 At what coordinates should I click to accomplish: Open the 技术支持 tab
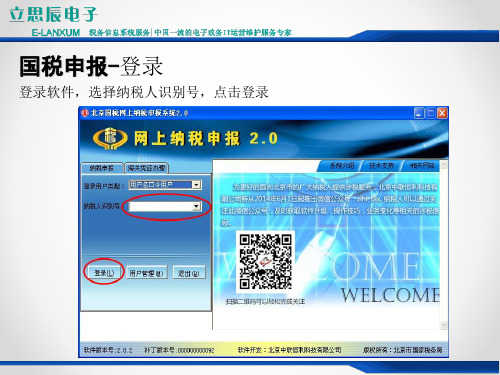[381, 165]
